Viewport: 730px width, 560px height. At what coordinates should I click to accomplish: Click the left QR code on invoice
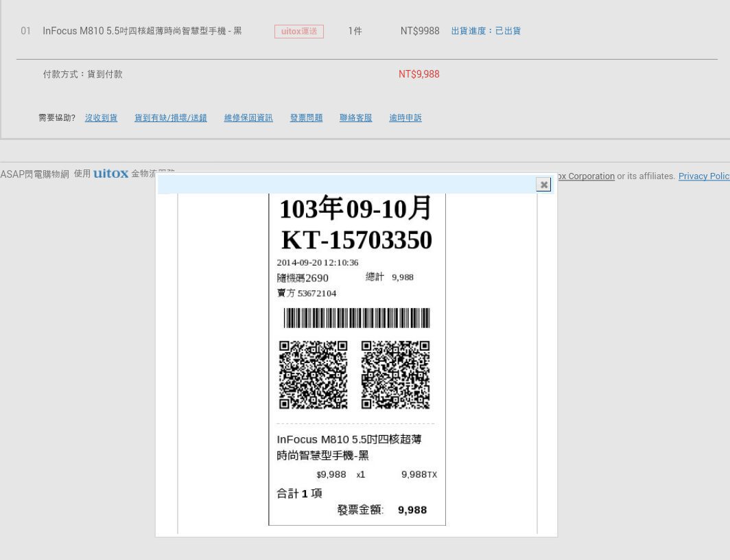point(313,375)
